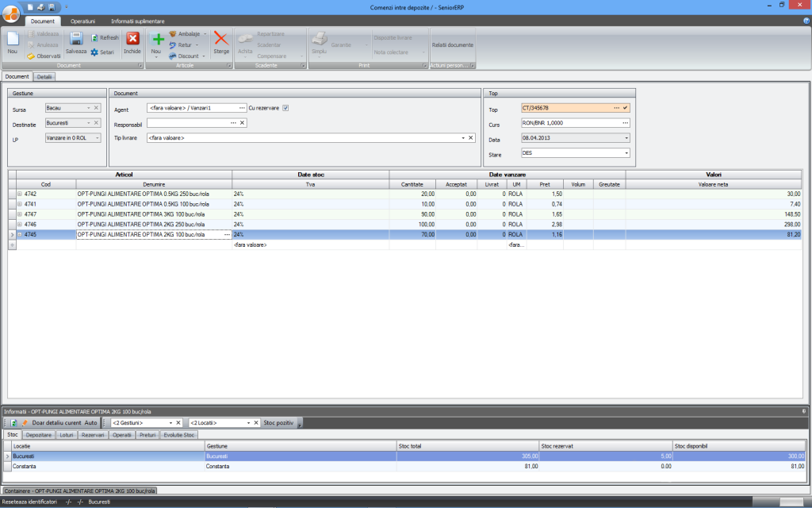This screenshot has width=812, height=508.
Task: Click the Salveaza save icon
Action: 76,39
